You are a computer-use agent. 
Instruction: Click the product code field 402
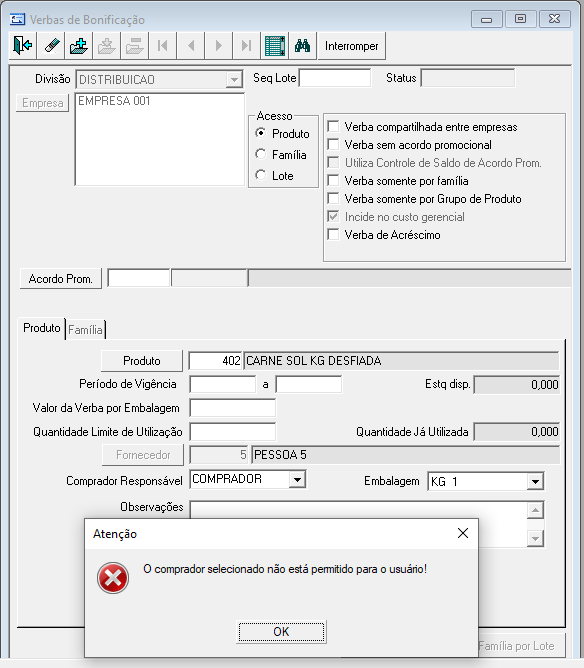216,361
